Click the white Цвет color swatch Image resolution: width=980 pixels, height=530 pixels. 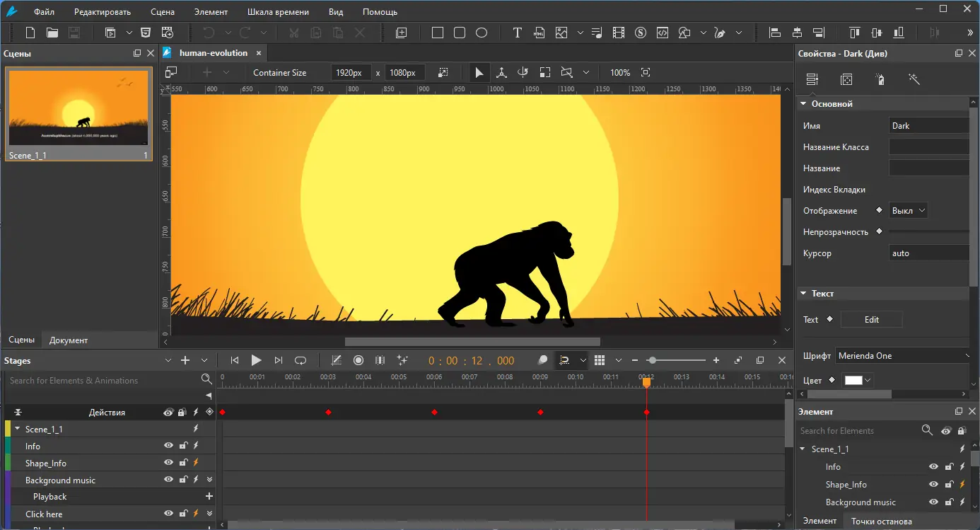click(x=853, y=381)
